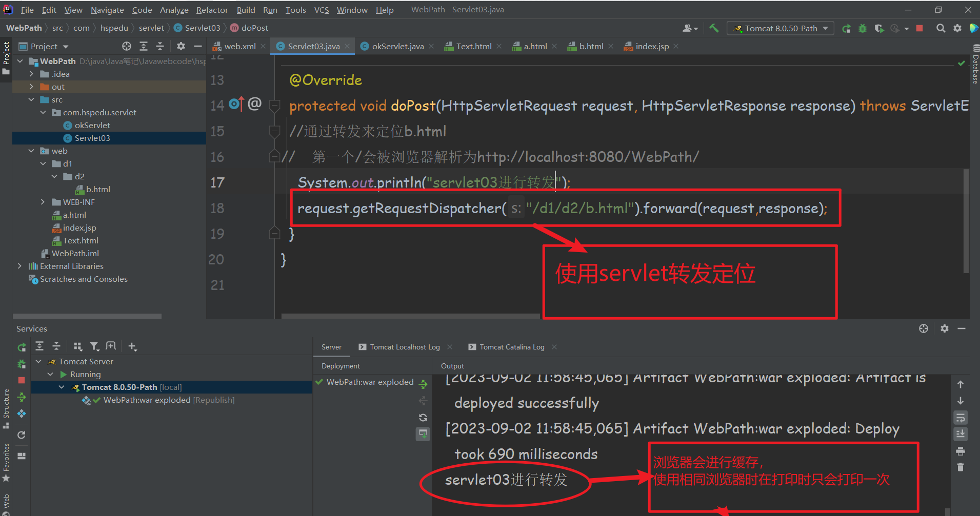The height and width of the screenshot is (516, 980).
Task: Toggle soft-wrap in output console
Action: click(x=961, y=418)
